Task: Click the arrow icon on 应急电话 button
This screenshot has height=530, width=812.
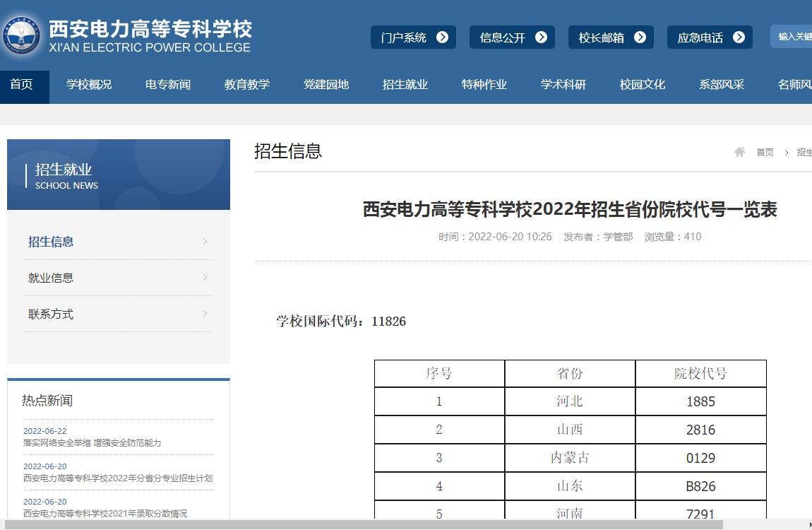Action: tap(739, 37)
